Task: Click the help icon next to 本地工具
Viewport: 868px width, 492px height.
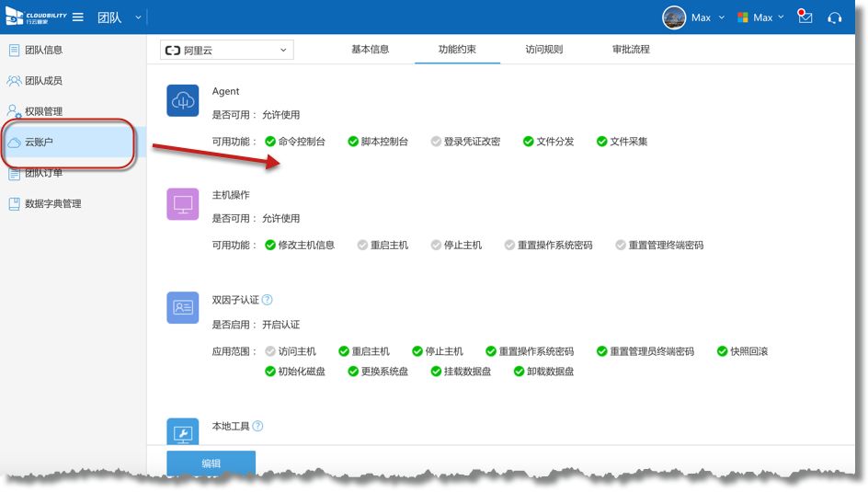Action: (257, 427)
